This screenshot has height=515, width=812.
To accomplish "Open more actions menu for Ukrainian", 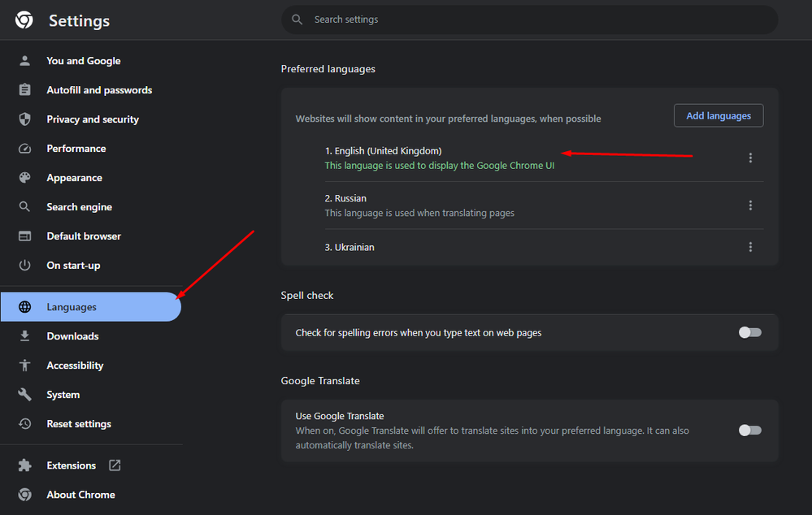I will (x=750, y=247).
